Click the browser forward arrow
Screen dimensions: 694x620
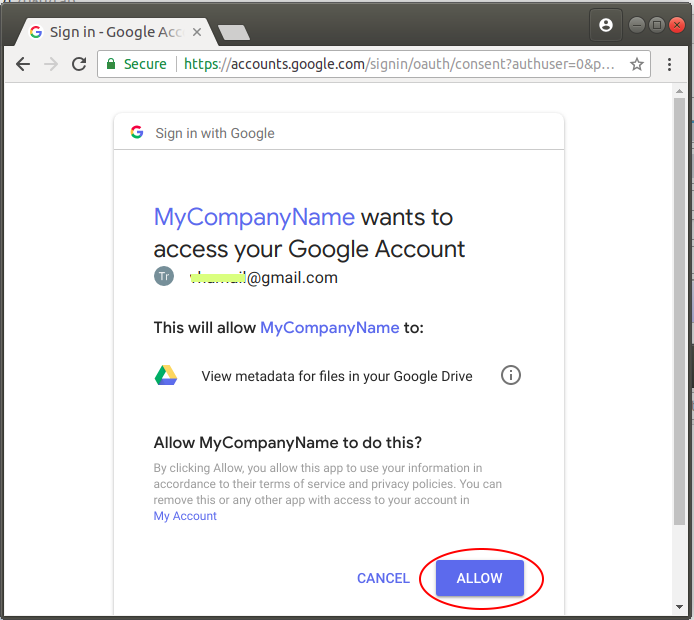pyautogui.click(x=51, y=64)
